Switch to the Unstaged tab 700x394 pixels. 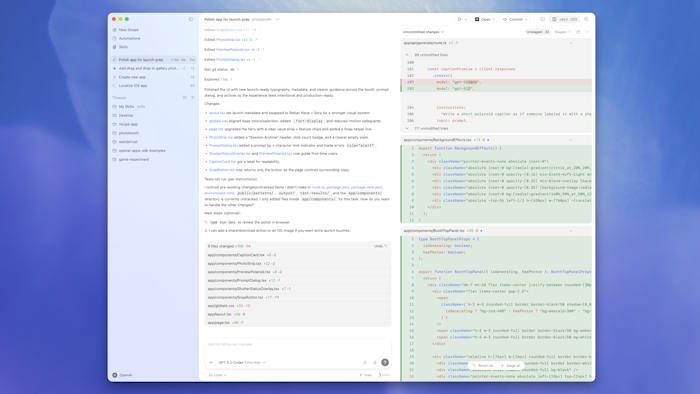[538, 32]
